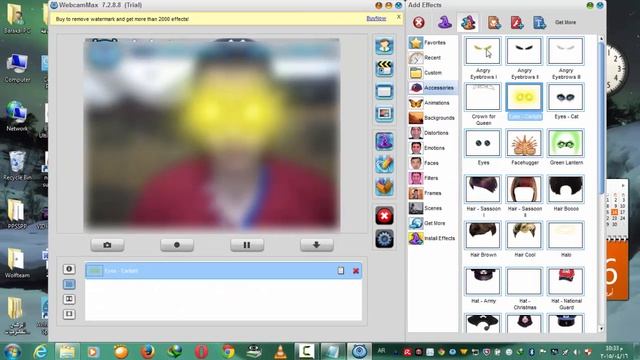Click the copy icon on the effect row

coord(341,271)
